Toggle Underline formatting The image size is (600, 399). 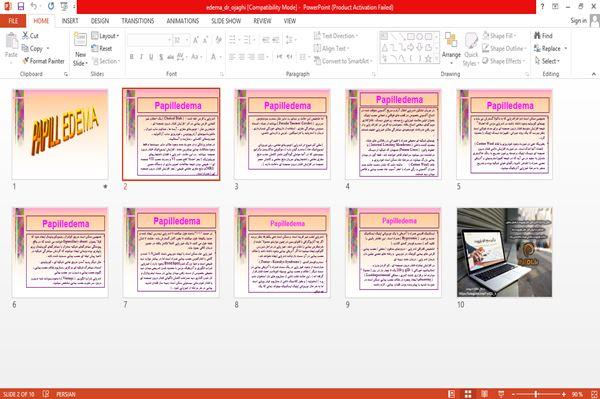151,57
